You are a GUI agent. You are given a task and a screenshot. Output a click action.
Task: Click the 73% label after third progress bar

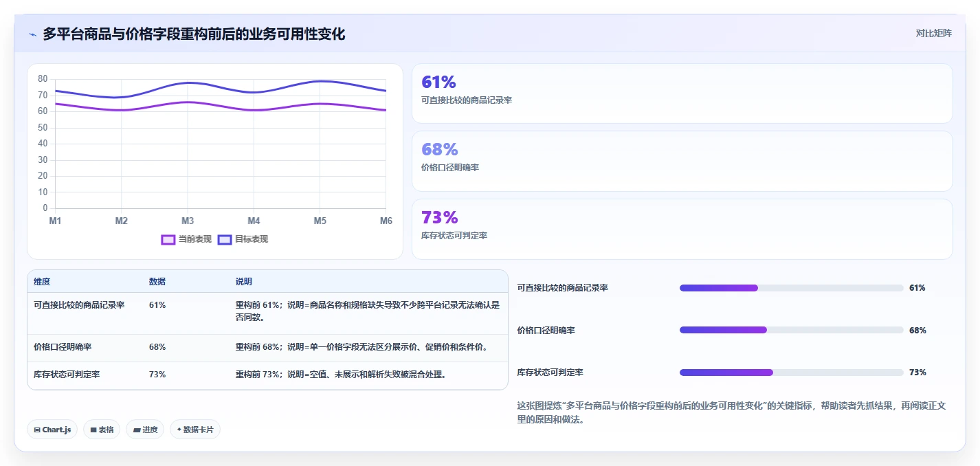[917, 373]
